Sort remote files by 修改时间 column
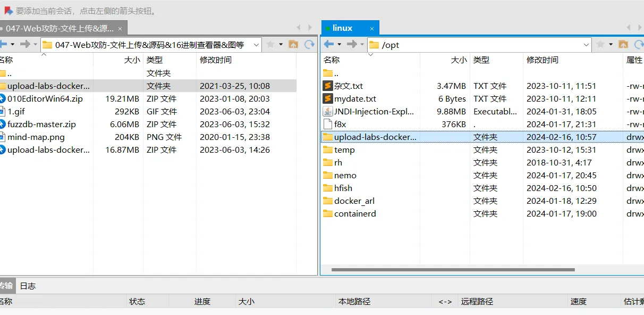The image size is (644, 315). tap(542, 60)
